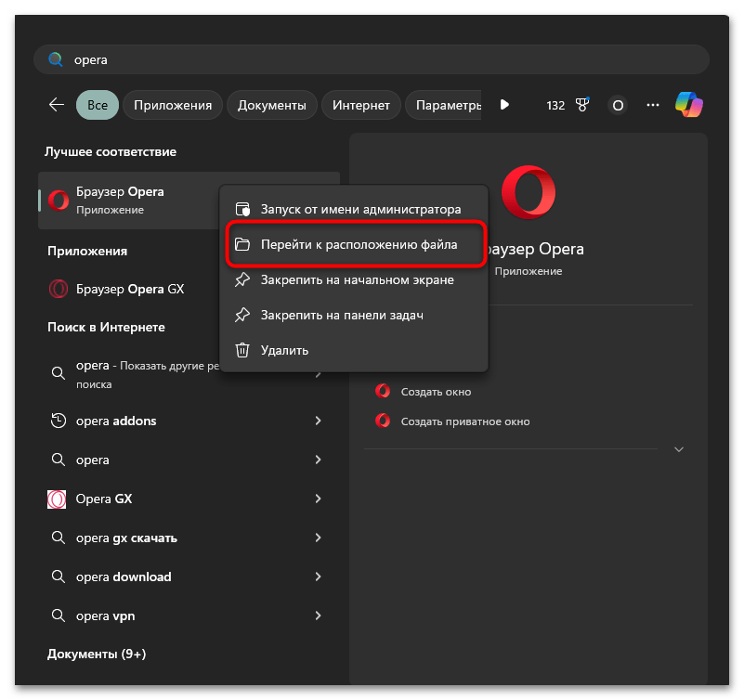Click the magnifier icon beside opera gx скачать

tap(59, 538)
